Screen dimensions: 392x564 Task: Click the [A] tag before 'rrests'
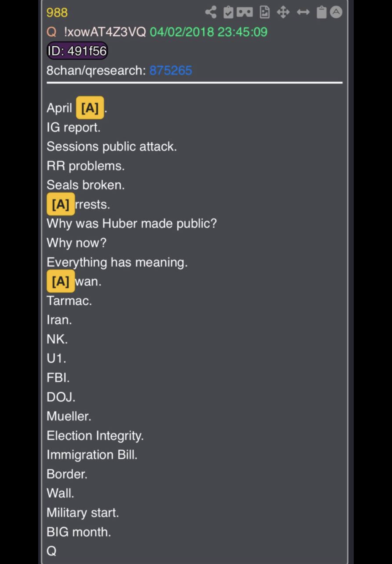[x=61, y=204]
